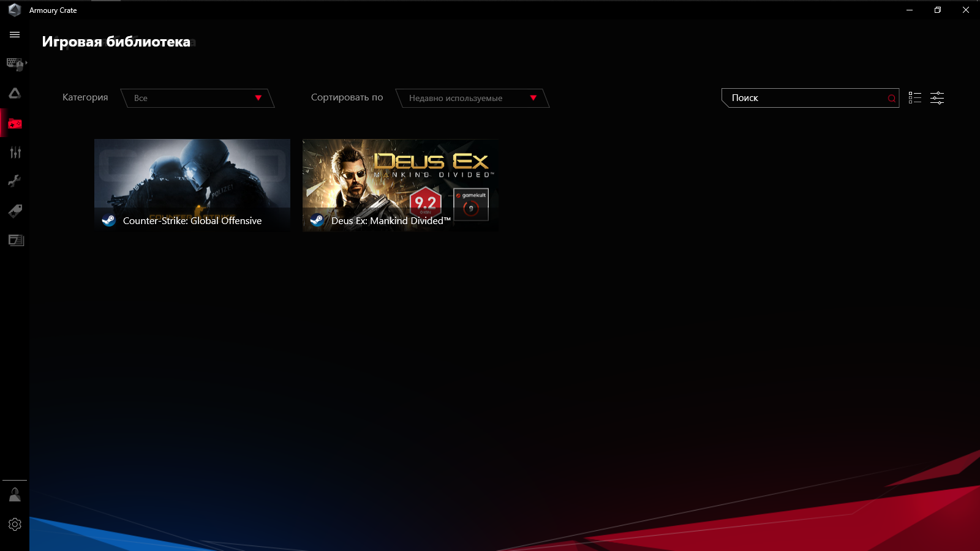
Task: Click the Armoury Crate window title text
Action: pos(53,10)
